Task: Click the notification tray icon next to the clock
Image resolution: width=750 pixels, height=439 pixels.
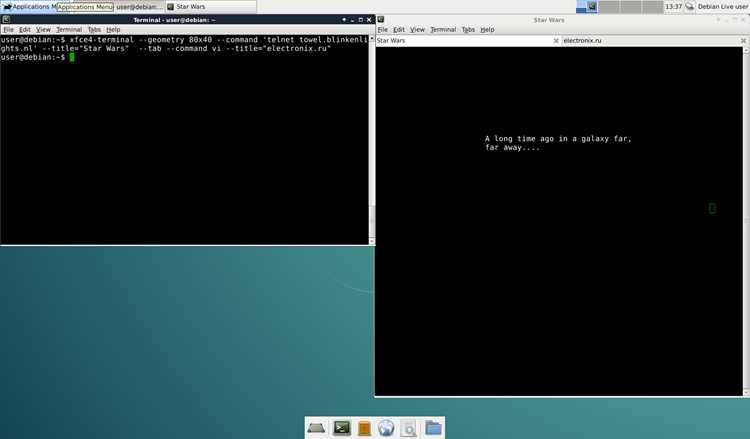Action: (x=689, y=7)
